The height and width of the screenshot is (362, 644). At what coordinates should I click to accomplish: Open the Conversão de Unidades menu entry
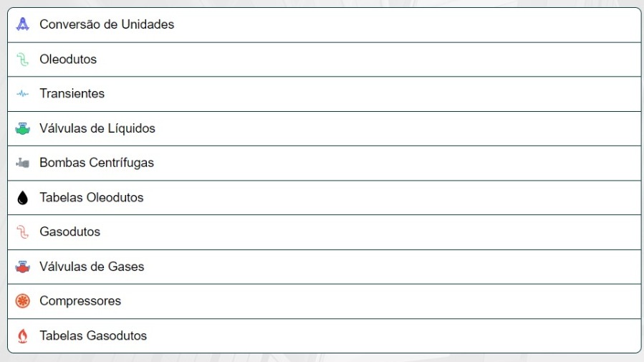pyautogui.click(x=324, y=24)
